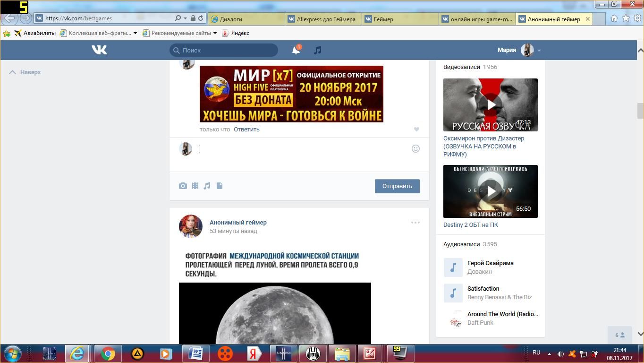
Task: Click the VK logo in header
Action: [x=99, y=50]
